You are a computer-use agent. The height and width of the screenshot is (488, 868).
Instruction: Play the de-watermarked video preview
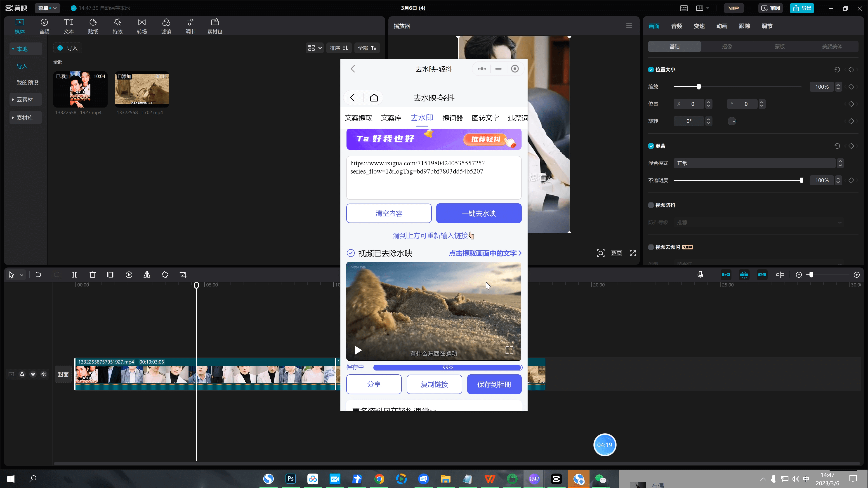tap(358, 350)
